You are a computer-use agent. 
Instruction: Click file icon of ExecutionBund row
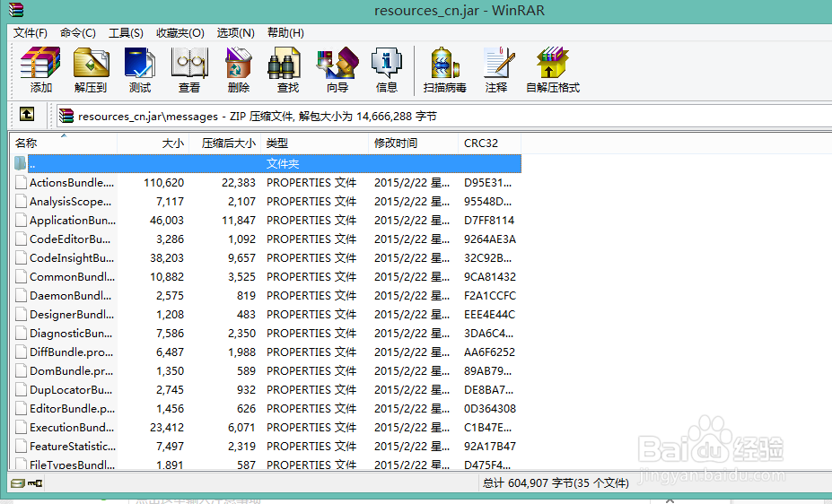21,427
